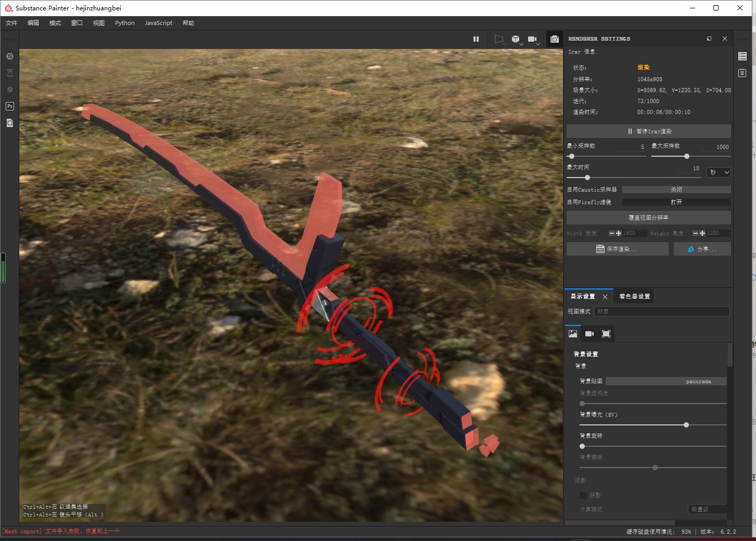Click the display settings vertical scrollbar
The image size is (756, 541).
[730, 355]
